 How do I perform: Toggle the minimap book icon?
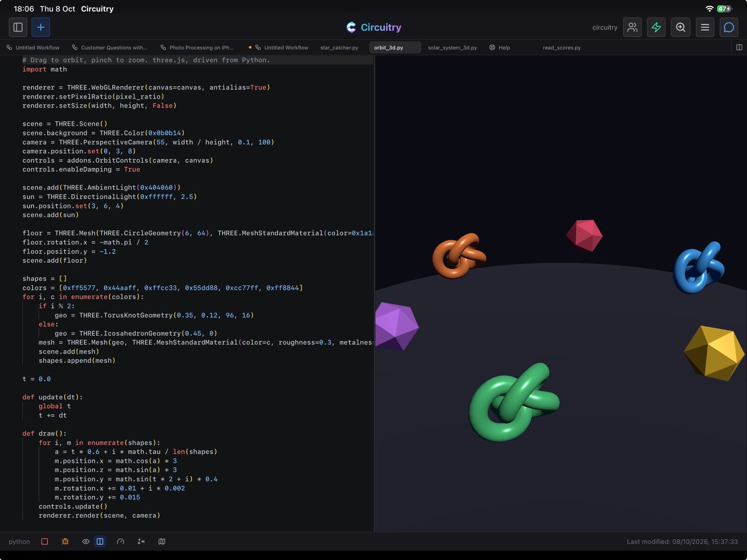[x=162, y=541]
